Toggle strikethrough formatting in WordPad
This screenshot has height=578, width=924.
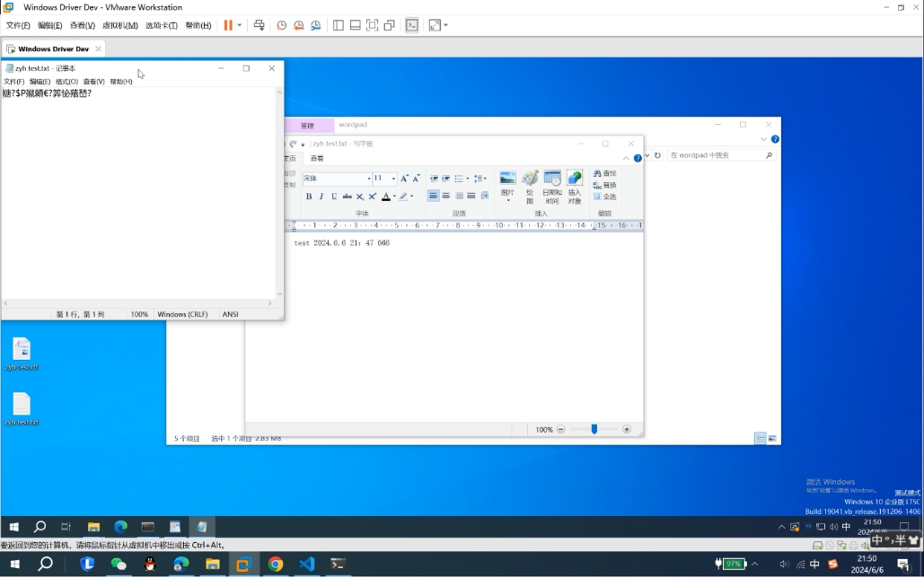click(347, 197)
